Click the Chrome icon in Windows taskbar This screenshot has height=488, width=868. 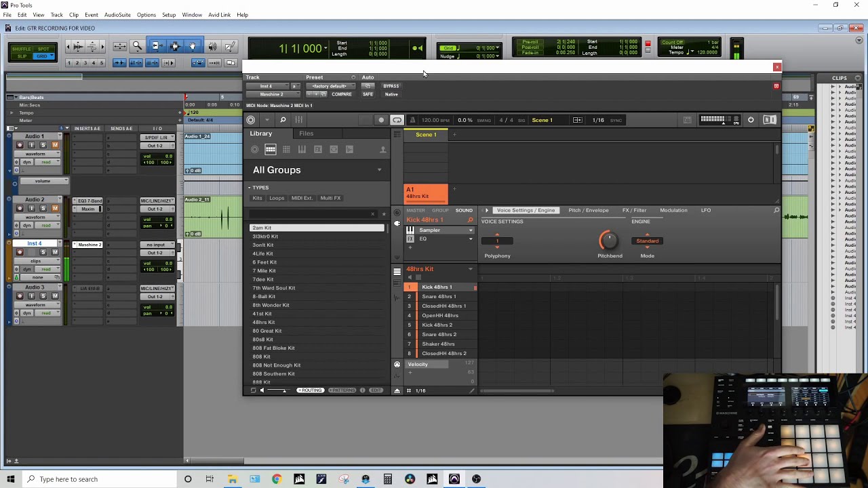click(x=277, y=479)
